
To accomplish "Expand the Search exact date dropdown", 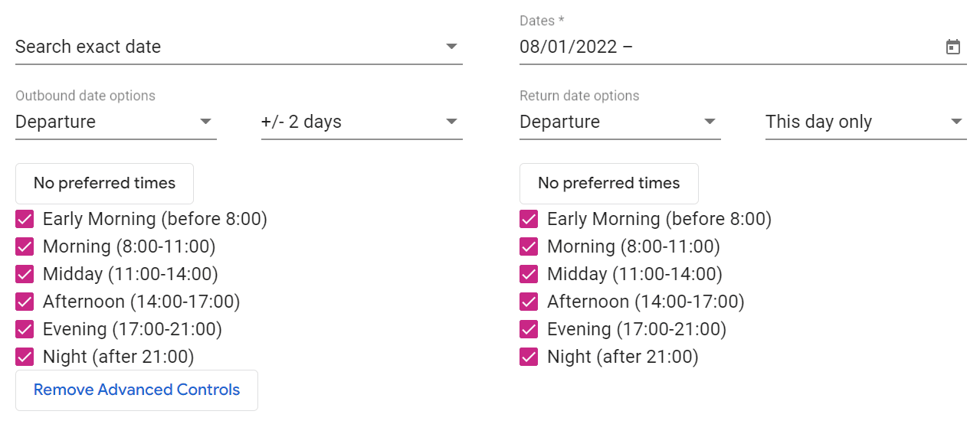I will coord(238,47).
